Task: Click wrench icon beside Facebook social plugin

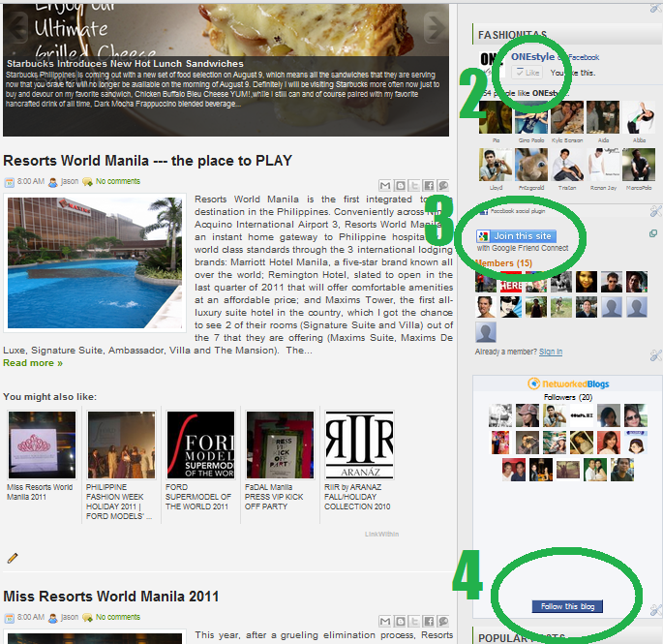Action: pos(656,211)
